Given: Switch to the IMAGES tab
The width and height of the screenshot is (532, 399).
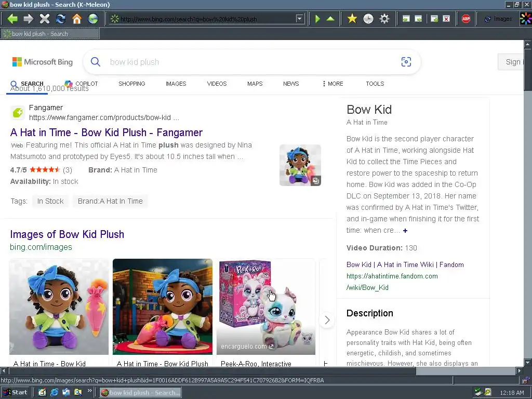Looking at the screenshot, I should 176,84.
